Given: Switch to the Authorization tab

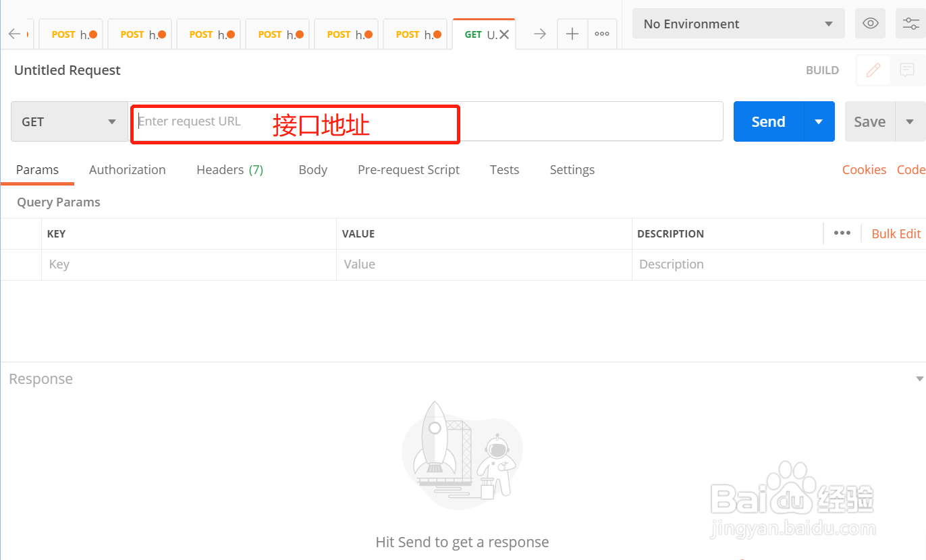Looking at the screenshot, I should tap(128, 170).
